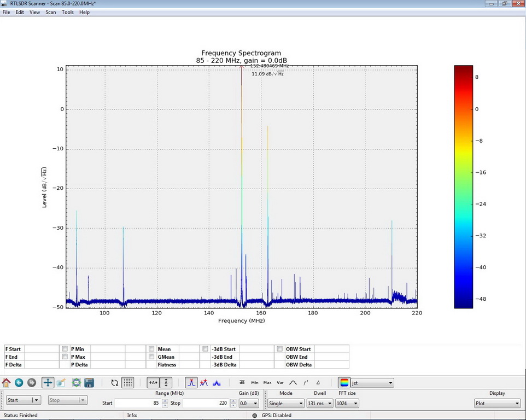
Task: Tick the OBW Start checkbox
Action: point(280,349)
